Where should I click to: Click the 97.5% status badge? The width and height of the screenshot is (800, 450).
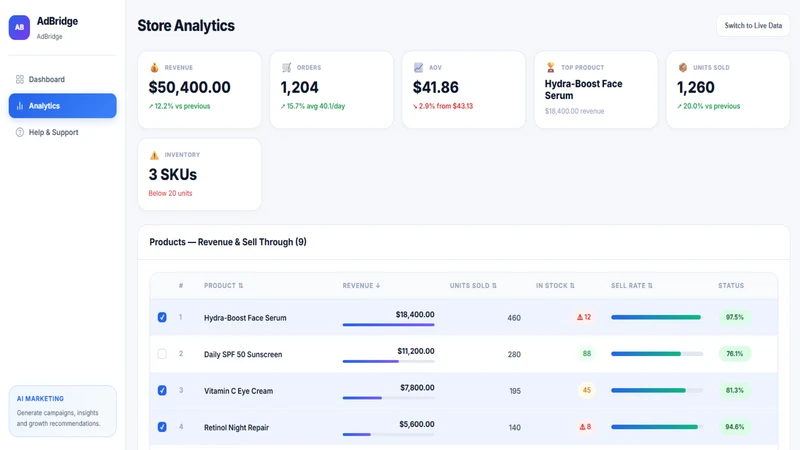735,317
